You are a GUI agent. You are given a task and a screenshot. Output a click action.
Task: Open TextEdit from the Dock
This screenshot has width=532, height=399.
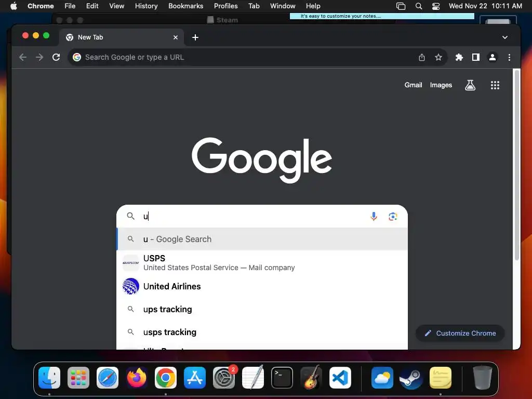coord(253,378)
